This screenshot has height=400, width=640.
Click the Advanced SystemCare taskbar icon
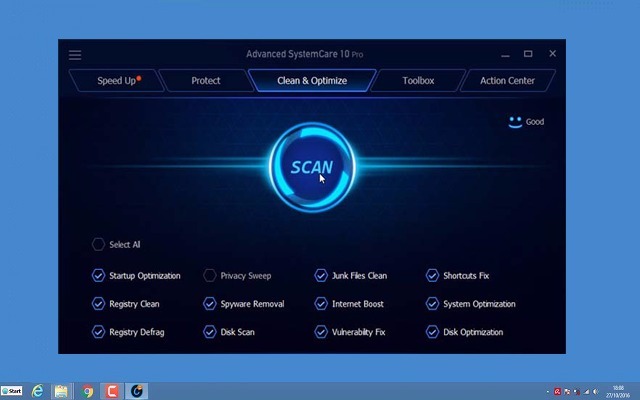(136, 391)
